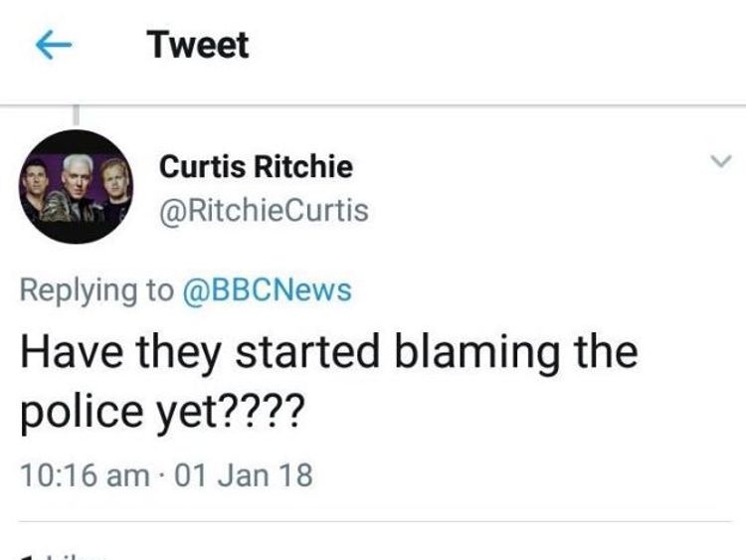
Task: Click the word "blaming" in the tweet
Action: click(476, 352)
